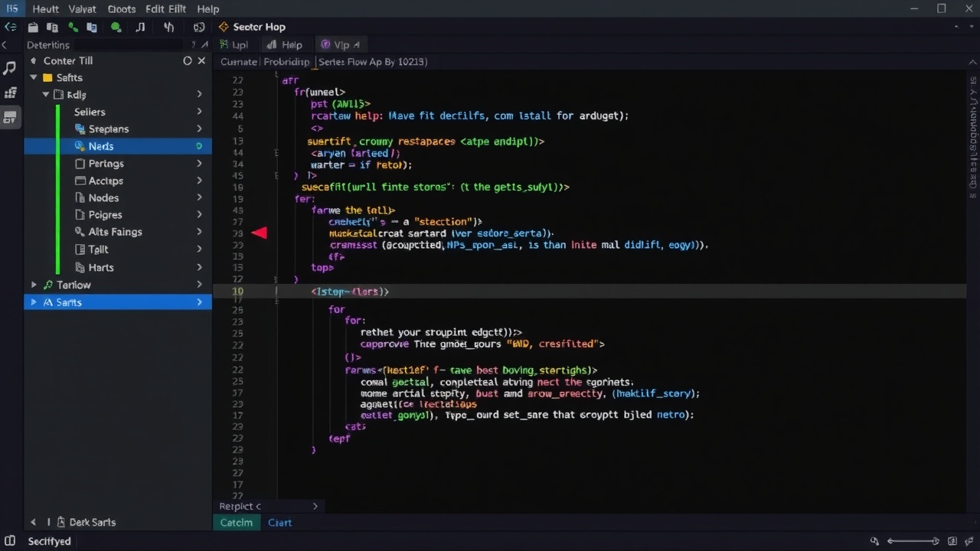Select the Alits Faings tree item
Image resolution: width=980 pixels, height=551 pixels.
coord(118,232)
